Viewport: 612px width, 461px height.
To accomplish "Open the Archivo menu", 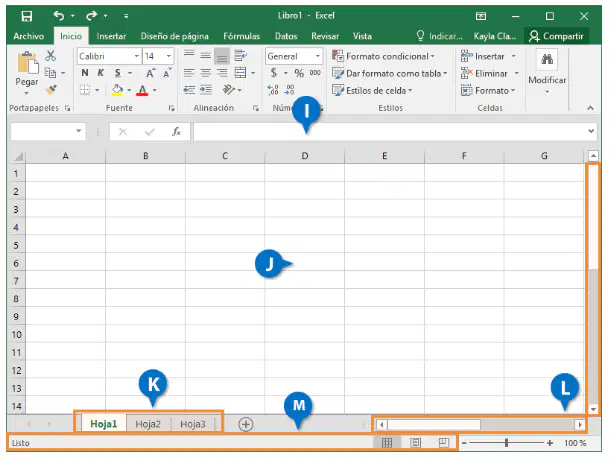I will pyautogui.click(x=28, y=36).
